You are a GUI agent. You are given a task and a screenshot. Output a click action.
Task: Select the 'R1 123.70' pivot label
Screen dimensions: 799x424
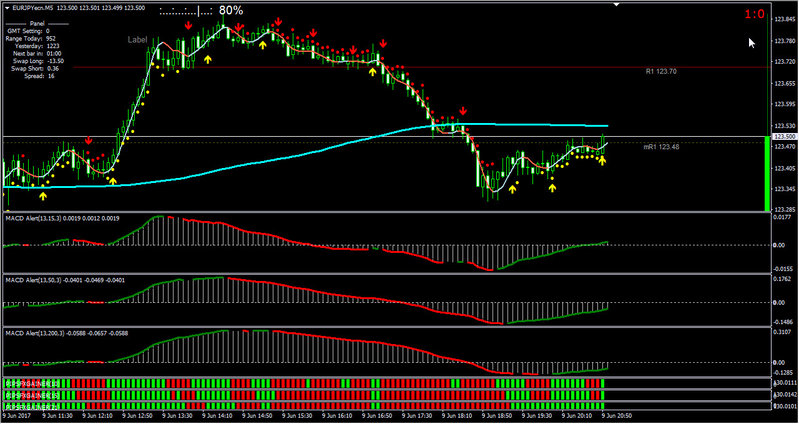(661, 72)
